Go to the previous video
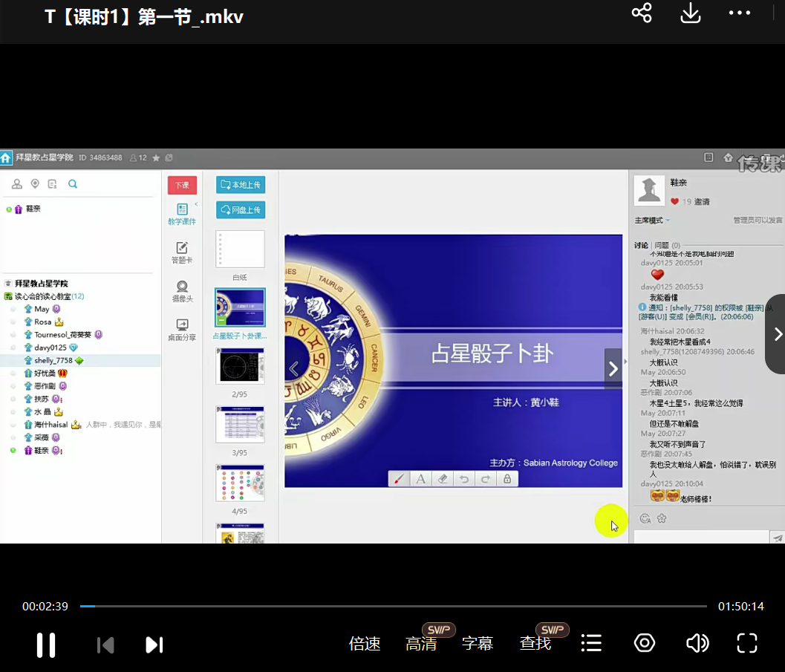This screenshot has height=672, width=785. [105, 645]
